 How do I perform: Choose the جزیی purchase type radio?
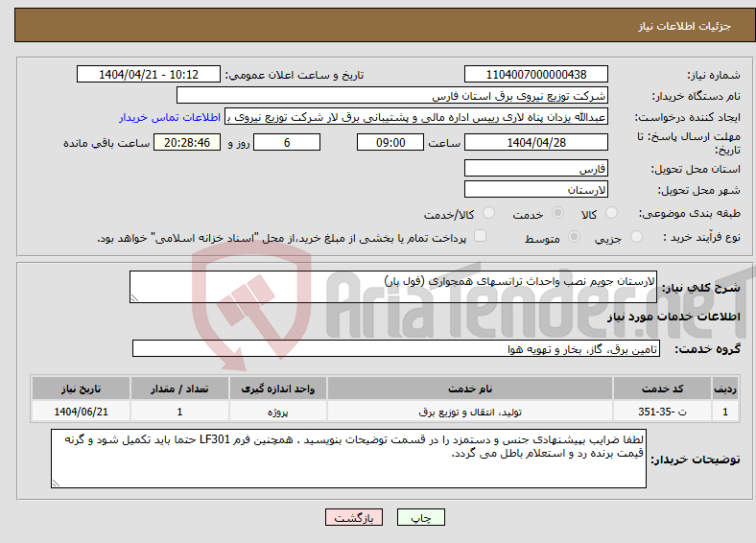point(636,236)
